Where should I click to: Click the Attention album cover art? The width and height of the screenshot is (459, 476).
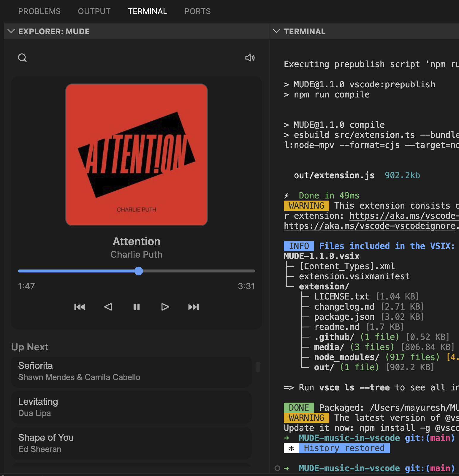pos(137,155)
